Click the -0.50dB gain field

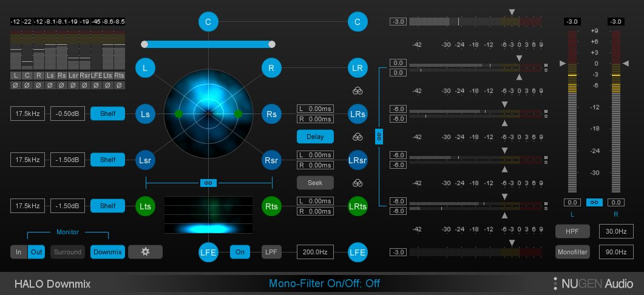(x=68, y=114)
